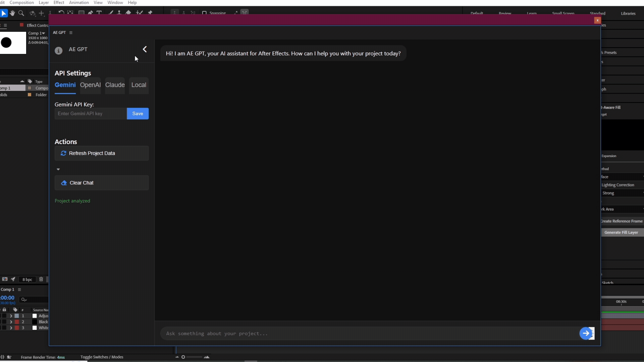Screen dimensions: 644x362
Task: Switch to the Gemini API tab
Action: [x=65, y=85]
